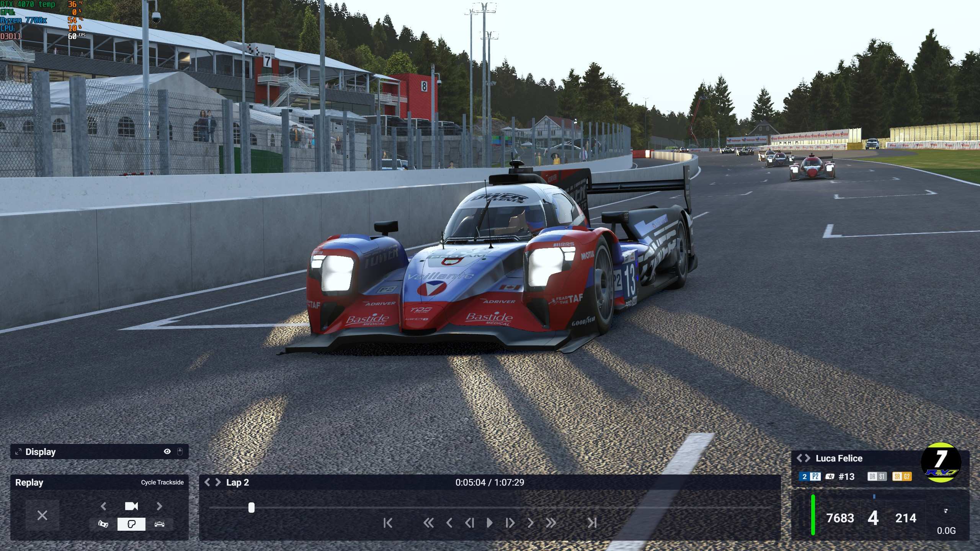Select the trackside camera mode icon
Image resolution: width=980 pixels, height=551 pixels.
pos(131,524)
